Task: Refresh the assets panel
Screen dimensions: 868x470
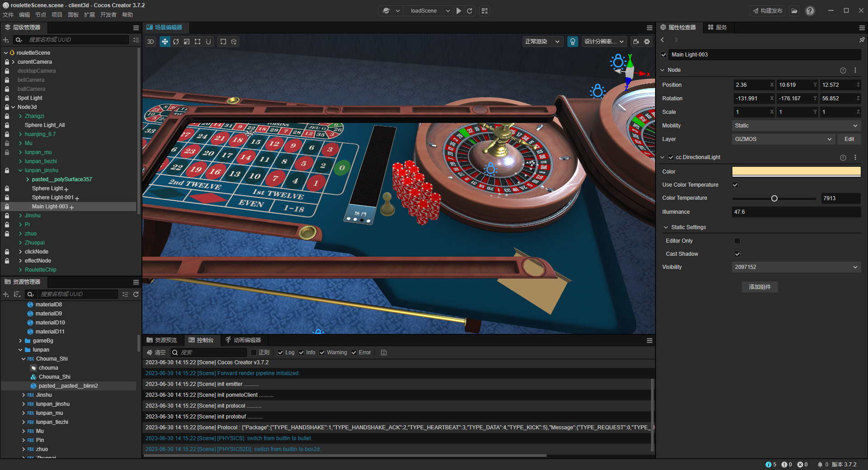Action: 136,294
